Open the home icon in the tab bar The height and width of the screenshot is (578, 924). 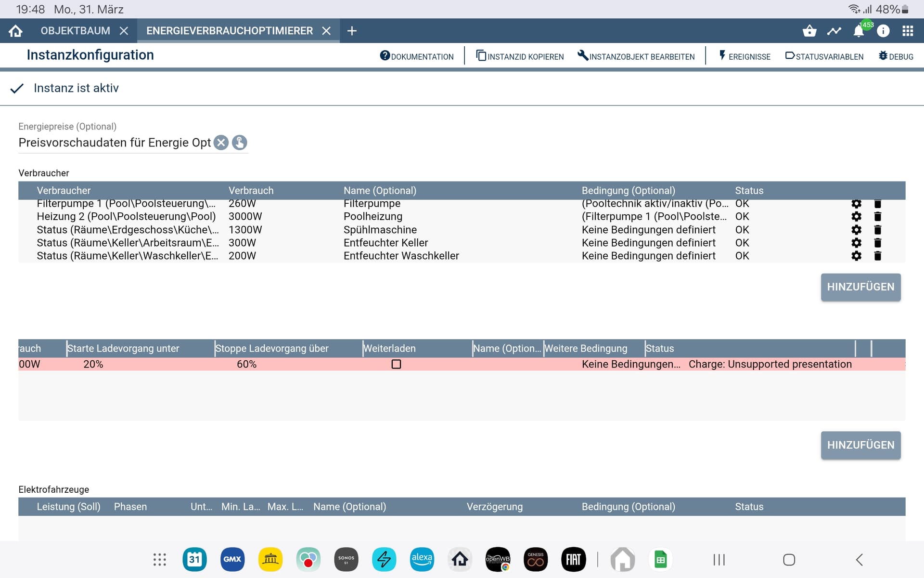pos(15,31)
